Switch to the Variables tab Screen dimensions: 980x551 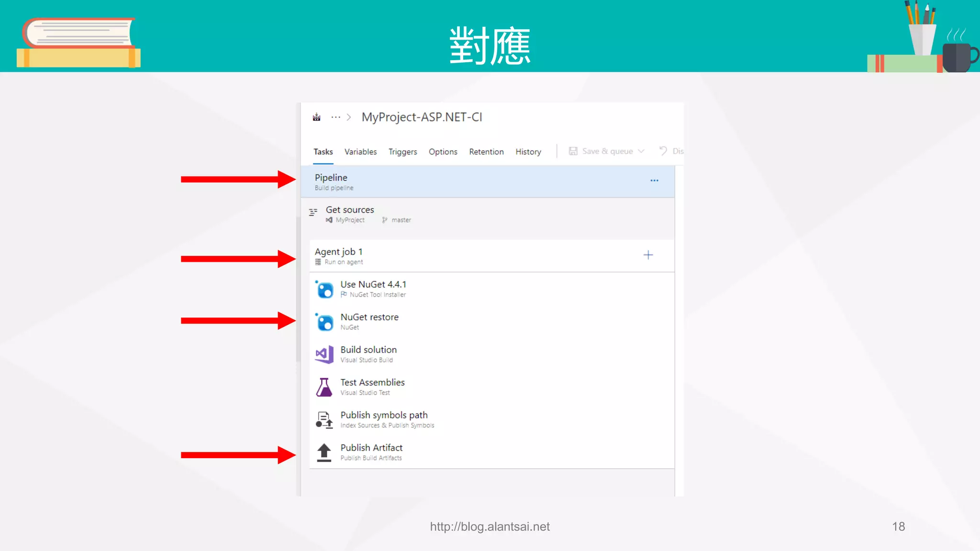pos(360,152)
